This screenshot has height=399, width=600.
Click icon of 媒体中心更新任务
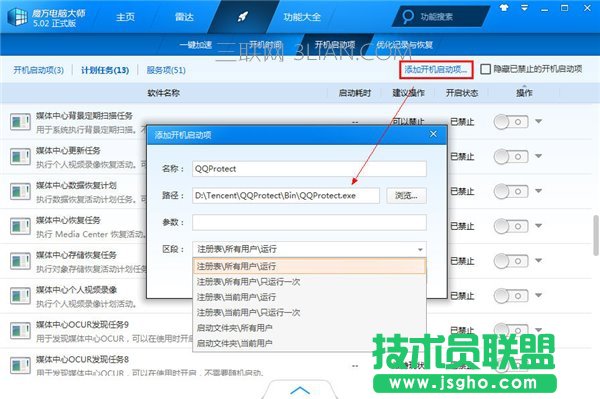coord(20,157)
